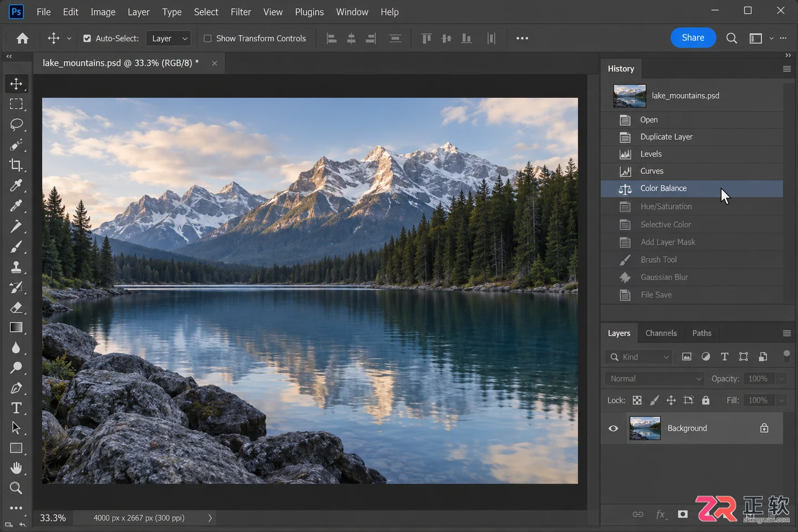Toggle layer filtering switch in Layers panel
The image size is (798, 532).
(x=786, y=356)
